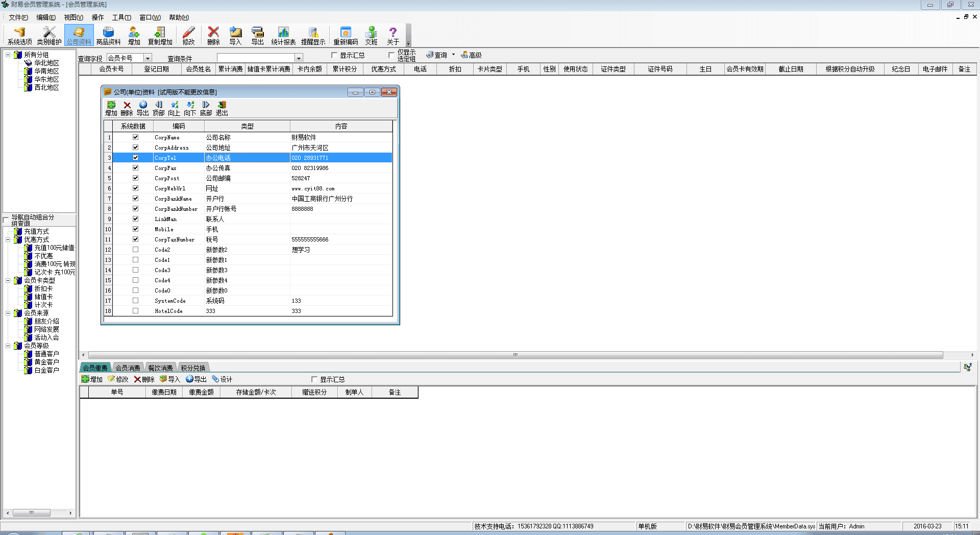Open 系统选项 system options toolbar icon
980x535 pixels.
19,36
